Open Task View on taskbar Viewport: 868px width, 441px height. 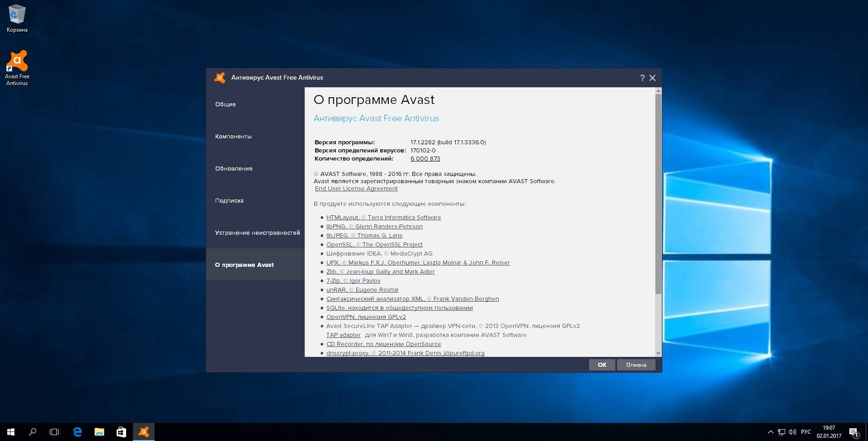point(54,432)
